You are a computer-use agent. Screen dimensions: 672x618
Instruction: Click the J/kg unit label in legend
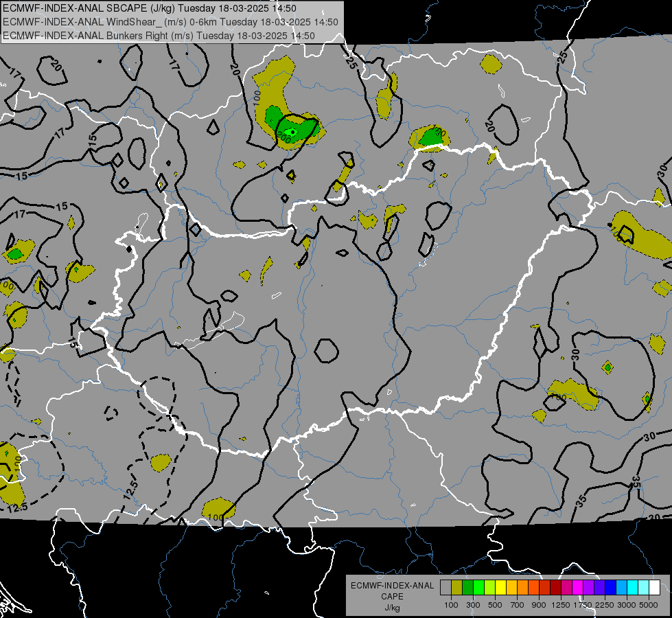click(392, 608)
